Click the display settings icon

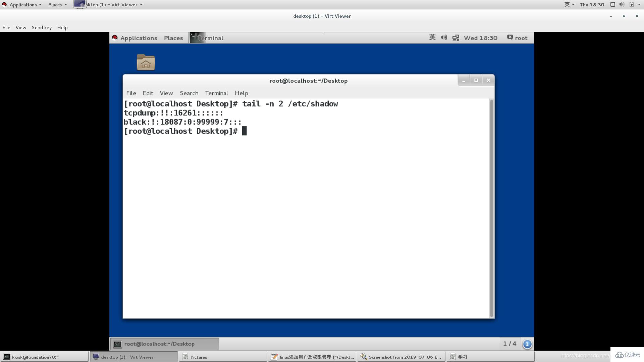[455, 38]
